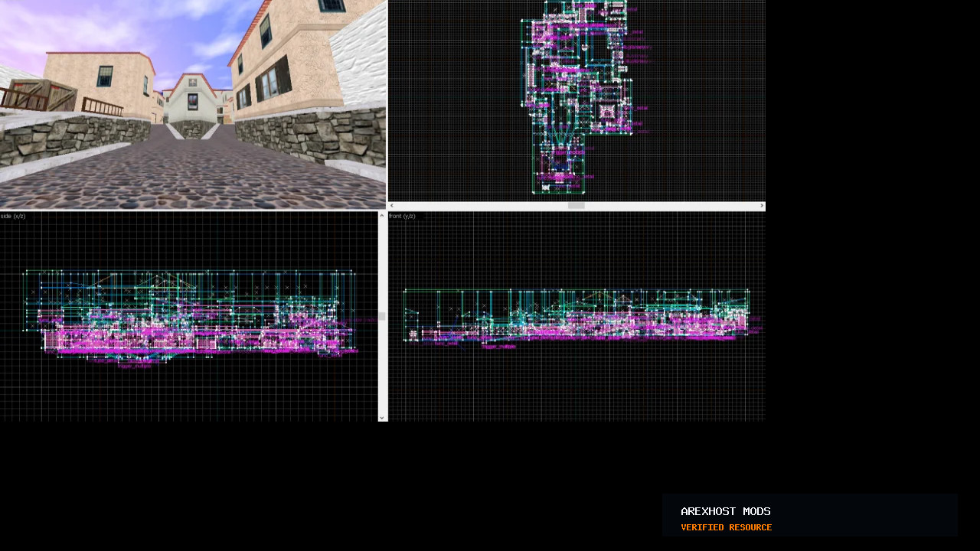Click the 'trigger_multiple' label in the front view

click(498, 347)
